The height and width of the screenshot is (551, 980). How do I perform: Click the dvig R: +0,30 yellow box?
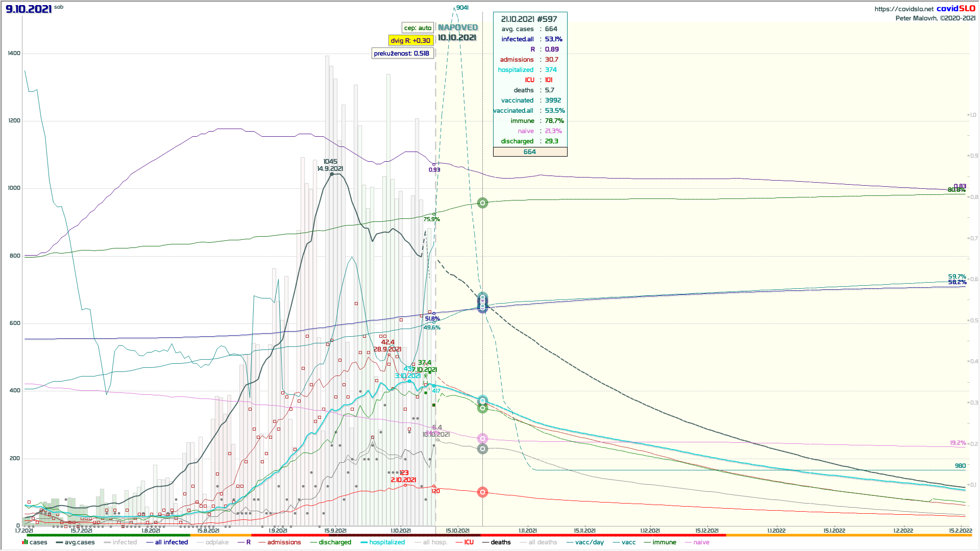tap(410, 40)
